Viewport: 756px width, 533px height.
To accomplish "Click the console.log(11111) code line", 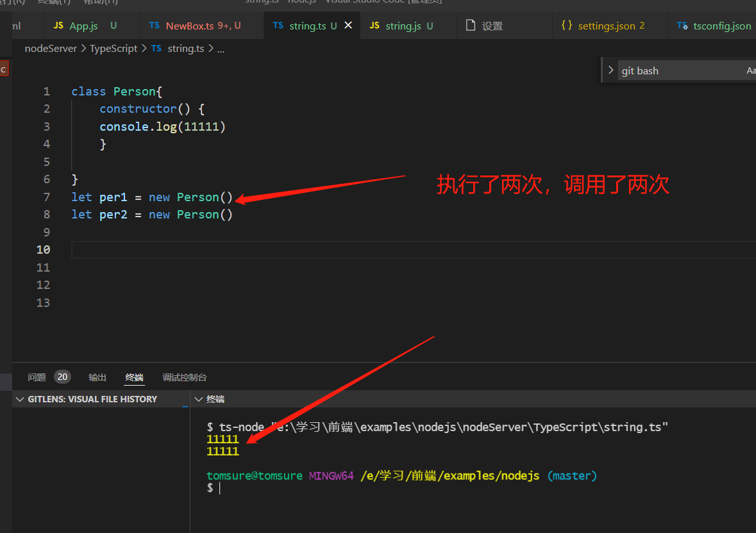I will [162, 127].
